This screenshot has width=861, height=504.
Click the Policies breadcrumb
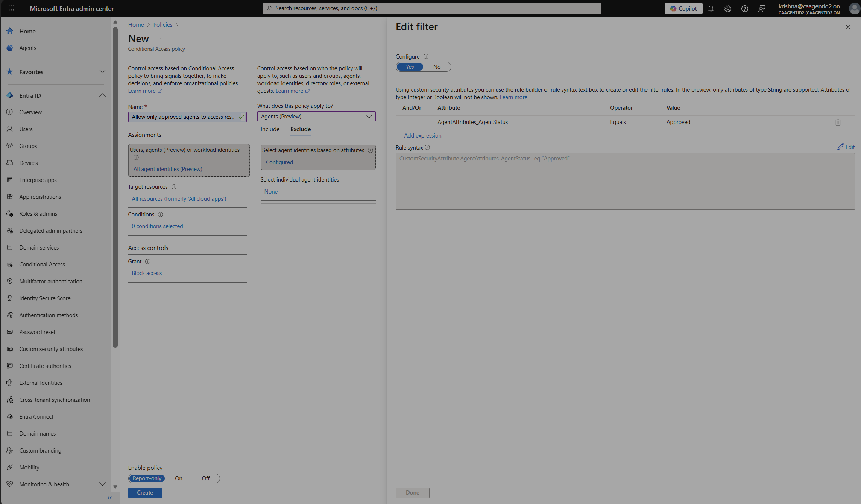click(162, 25)
